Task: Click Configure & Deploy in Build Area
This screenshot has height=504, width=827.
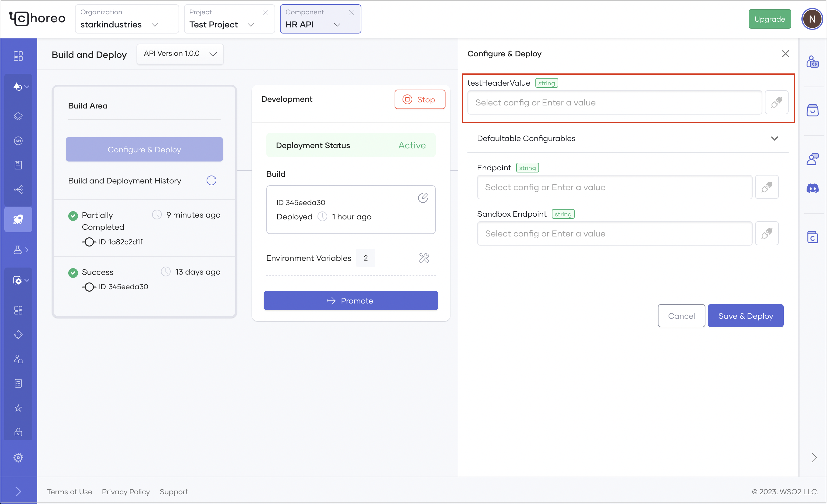Action: tap(144, 149)
